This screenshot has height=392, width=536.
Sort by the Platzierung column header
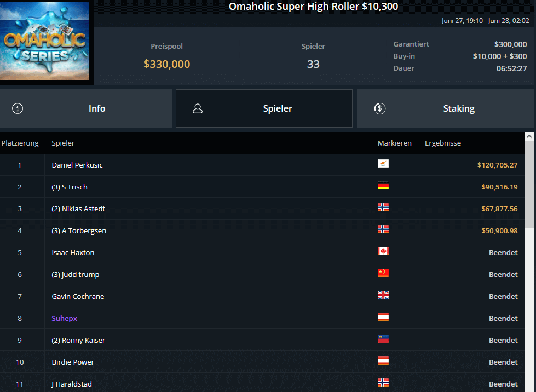pos(20,143)
